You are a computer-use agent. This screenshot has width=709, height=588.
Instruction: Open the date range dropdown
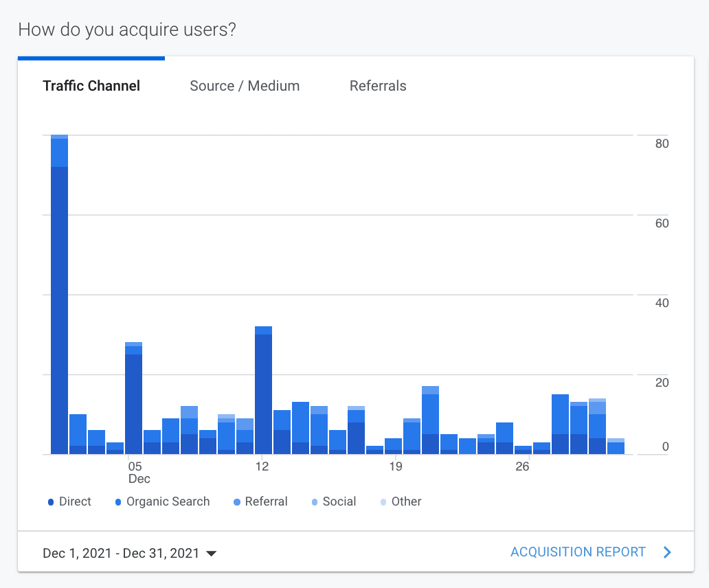[x=129, y=553]
